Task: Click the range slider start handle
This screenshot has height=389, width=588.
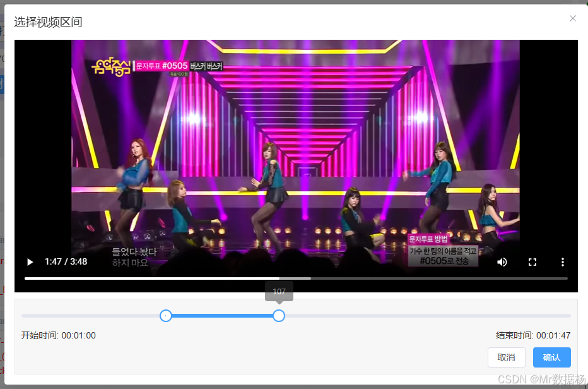Action: click(x=166, y=316)
